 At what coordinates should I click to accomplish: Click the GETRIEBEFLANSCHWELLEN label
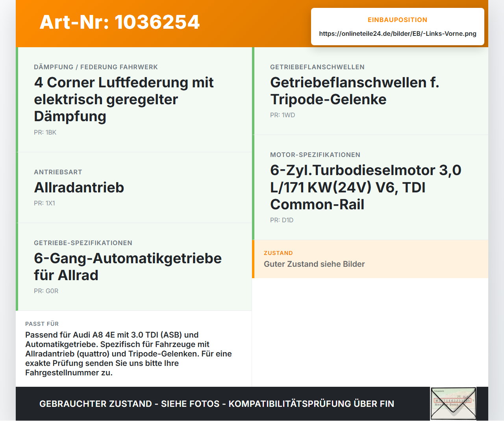click(317, 67)
